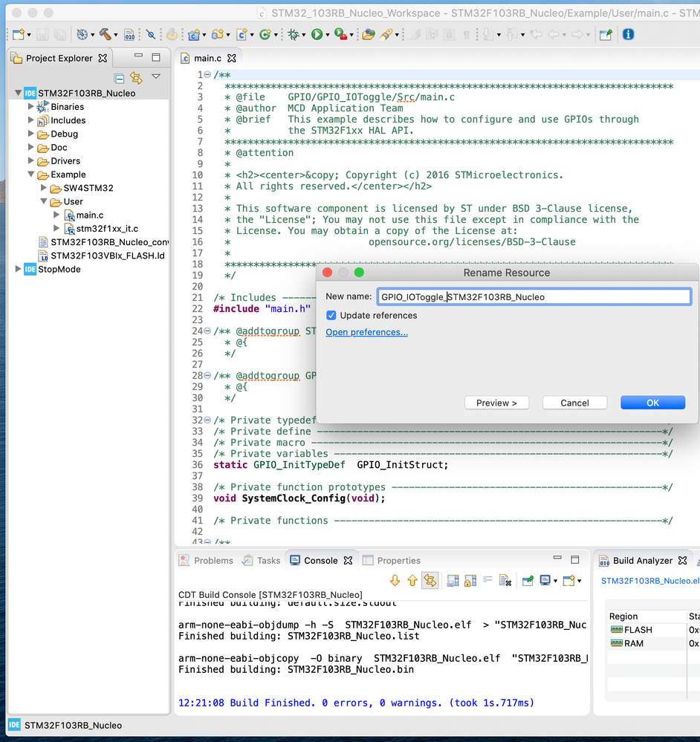Screen dimensions: 700x742
Task: Click Cancel in Rename Resource dialog
Action: click(x=574, y=403)
